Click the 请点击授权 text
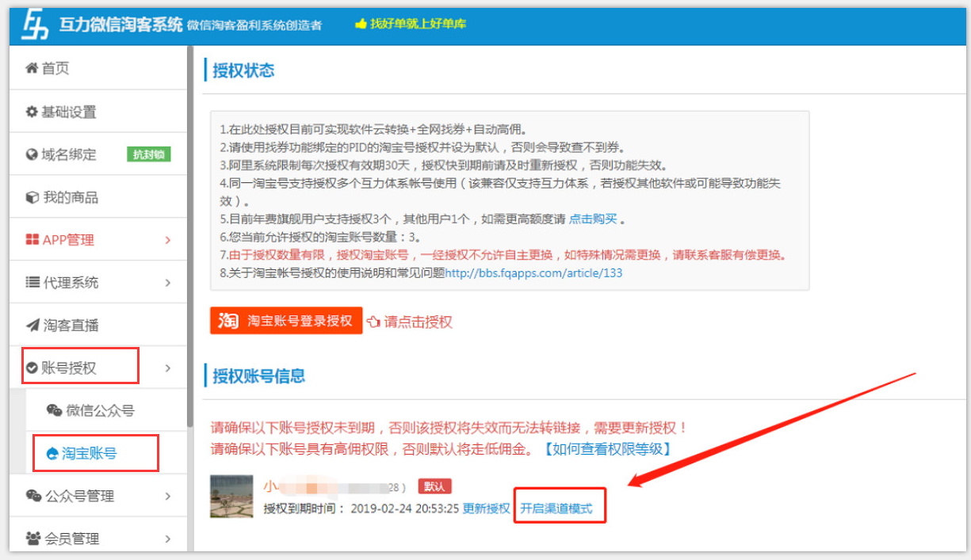Image resolution: width=971 pixels, height=560 pixels. [418, 322]
